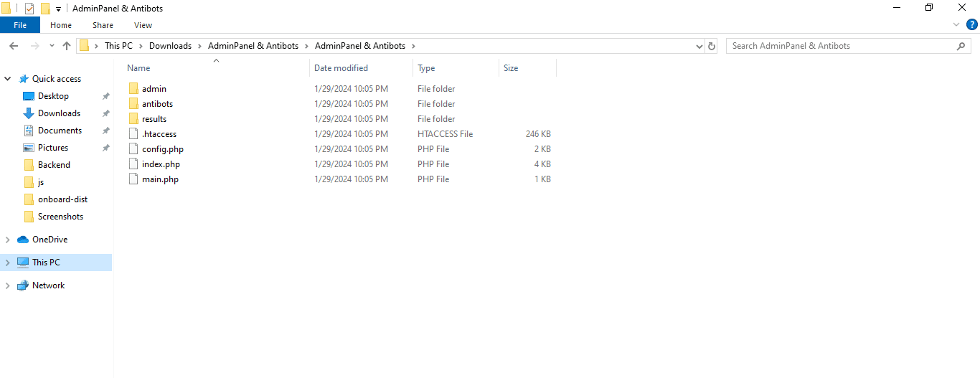The width and height of the screenshot is (980, 378).
Task: Switch to the View ribbon tab
Action: point(143,25)
